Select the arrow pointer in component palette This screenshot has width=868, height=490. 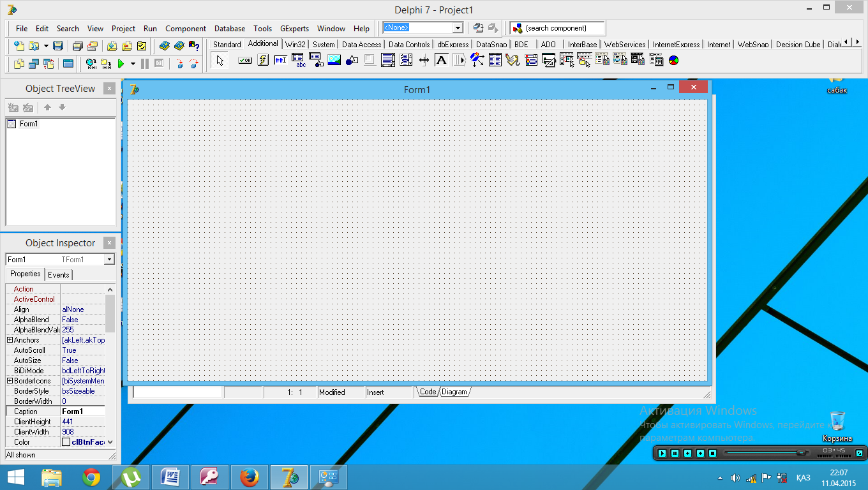(220, 61)
